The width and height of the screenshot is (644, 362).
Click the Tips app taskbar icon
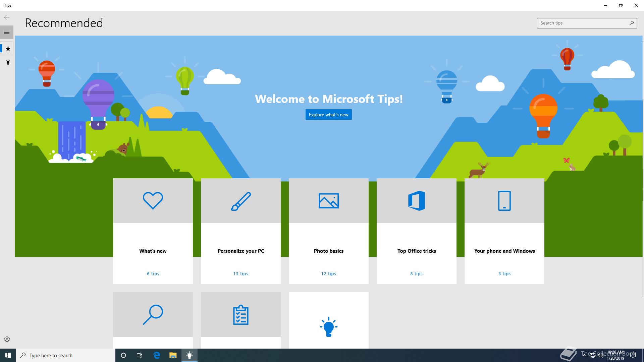click(190, 355)
